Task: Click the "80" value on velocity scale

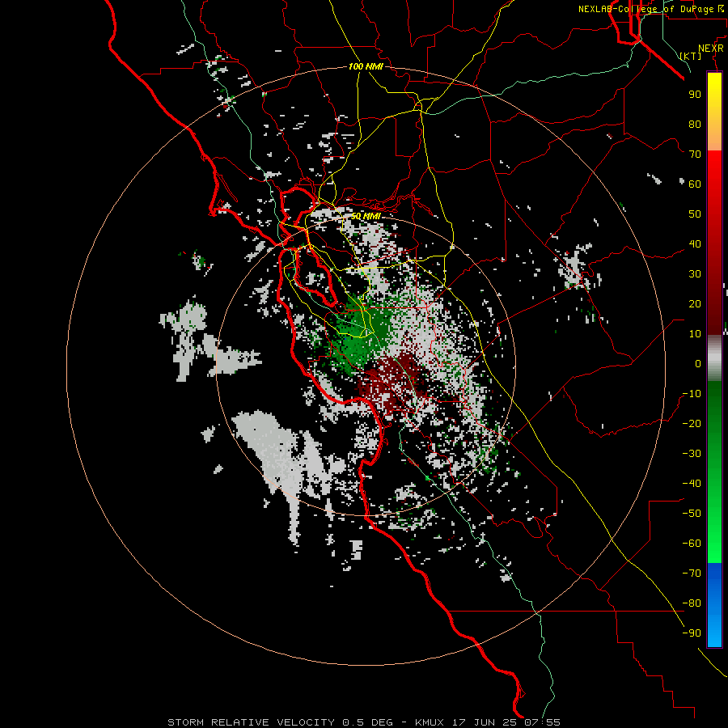Action: click(x=695, y=124)
